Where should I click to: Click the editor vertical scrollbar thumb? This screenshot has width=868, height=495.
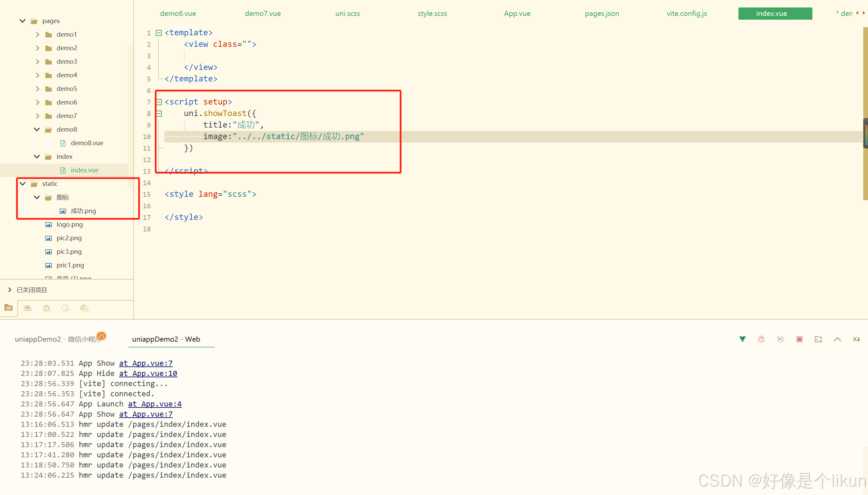pos(865,114)
